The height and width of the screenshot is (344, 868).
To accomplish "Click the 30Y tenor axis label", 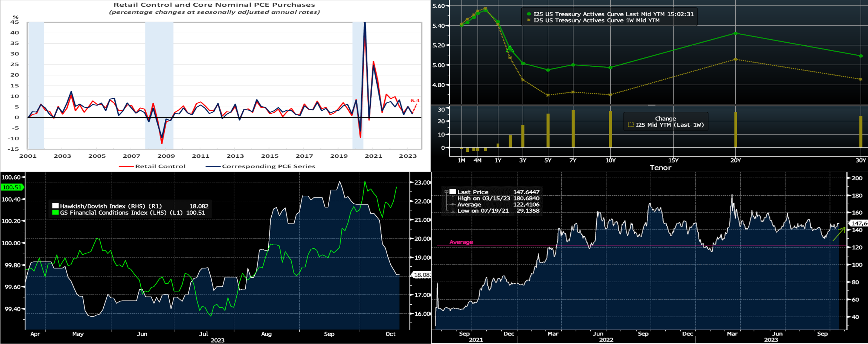I will coord(860,161).
